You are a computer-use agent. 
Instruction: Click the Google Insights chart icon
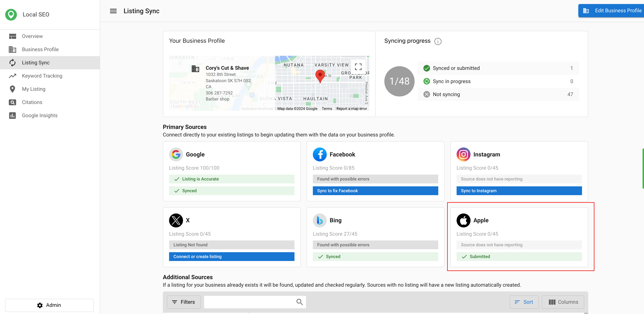coord(12,116)
